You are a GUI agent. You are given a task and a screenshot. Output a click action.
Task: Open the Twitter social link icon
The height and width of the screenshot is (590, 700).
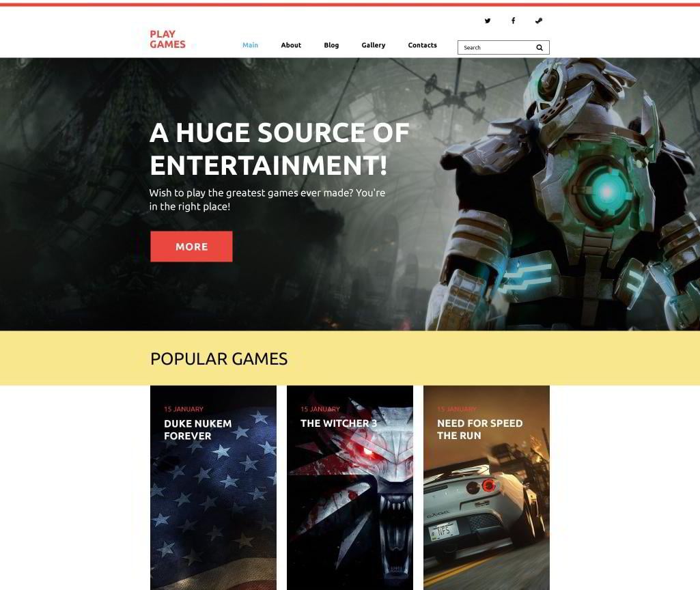[x=488, y=20]
